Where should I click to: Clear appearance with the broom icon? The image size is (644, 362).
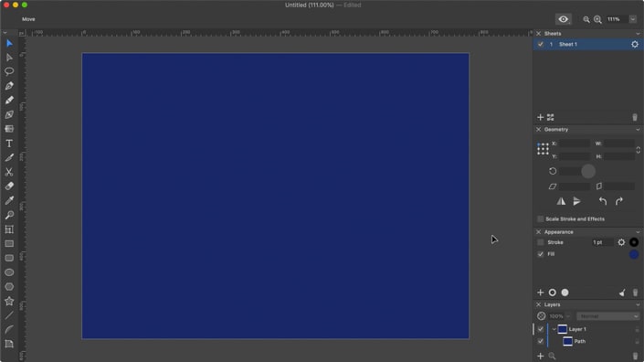point(622,293)
